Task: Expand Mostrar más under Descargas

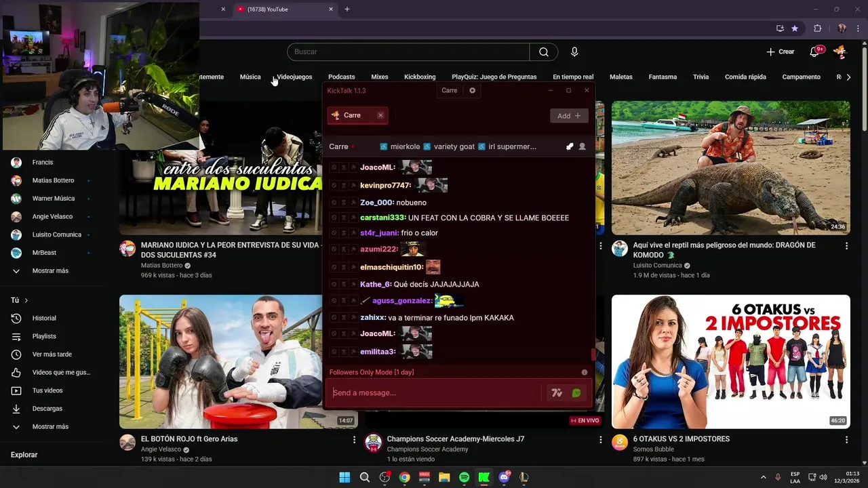Action: 50,427
